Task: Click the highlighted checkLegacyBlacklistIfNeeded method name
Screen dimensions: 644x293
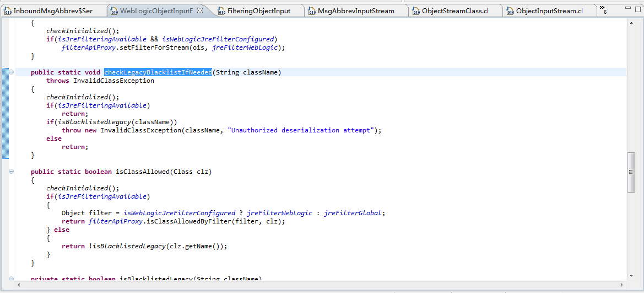Action: coord(158,72)
